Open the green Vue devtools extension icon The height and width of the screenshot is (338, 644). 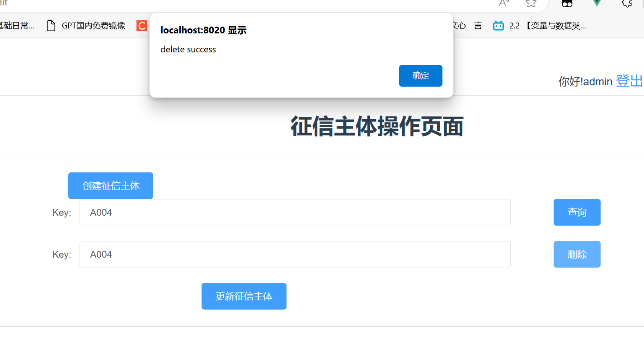click(597, 3)
